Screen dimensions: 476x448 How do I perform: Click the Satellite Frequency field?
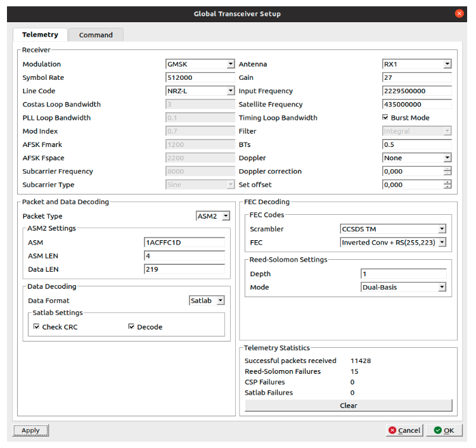(x=417, y=104)
